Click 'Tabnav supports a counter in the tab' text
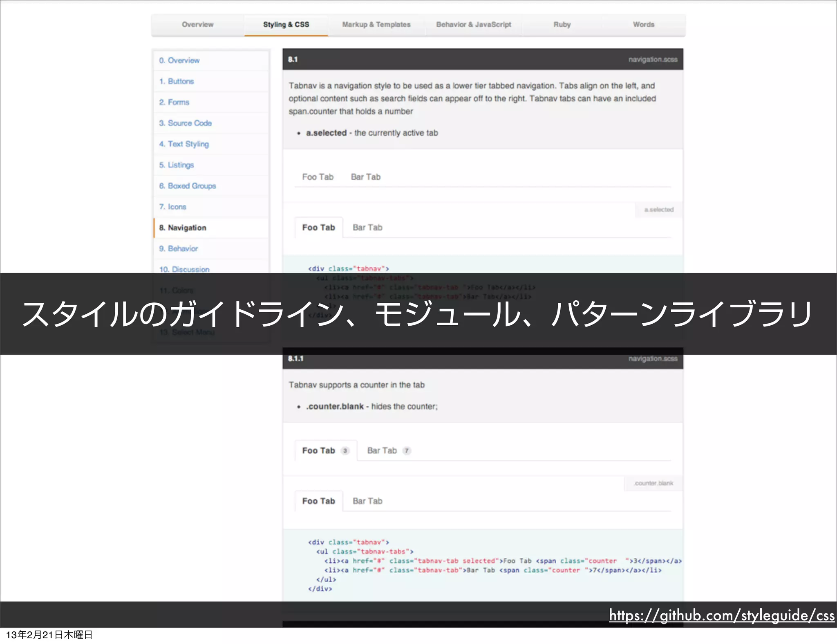Viewport: 837px width, 644px height. (356, 385)
